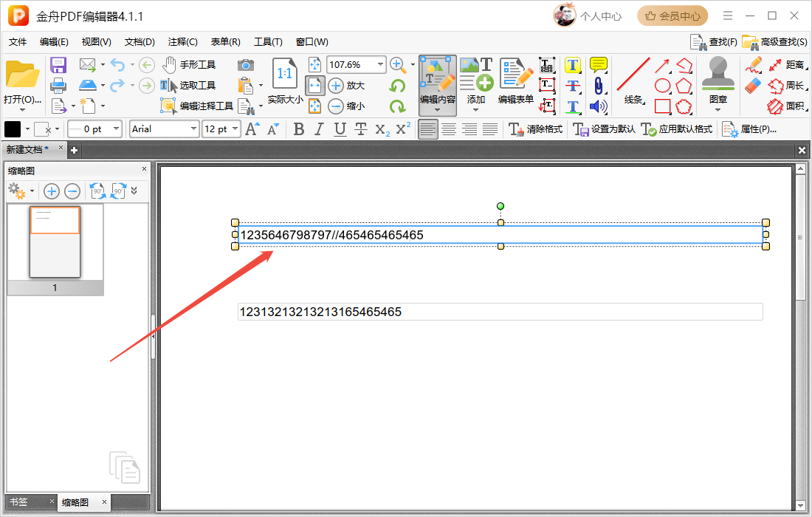Toggle underline text formatting
The height and width of the screenshot is (517, 812).
[x=340, y=129]
